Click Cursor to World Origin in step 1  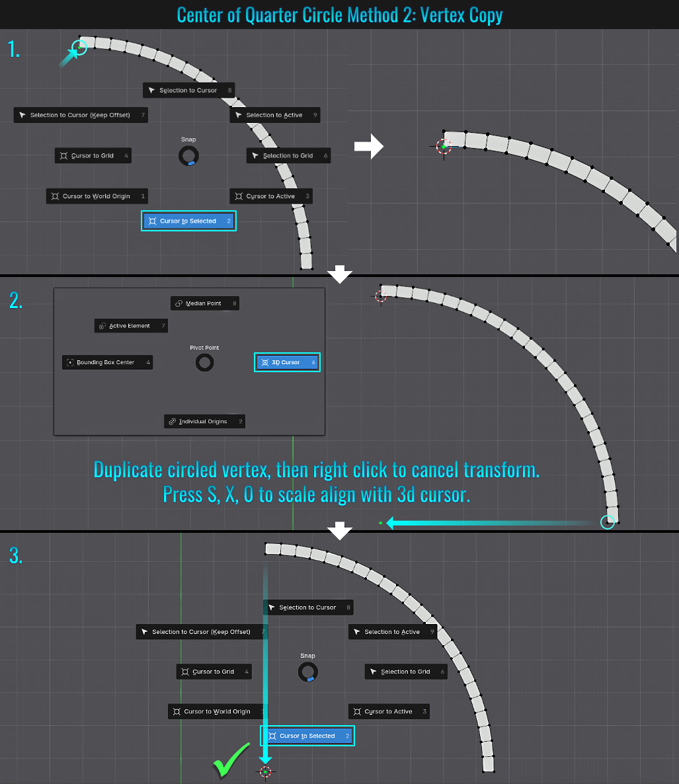tap(97, 196)
